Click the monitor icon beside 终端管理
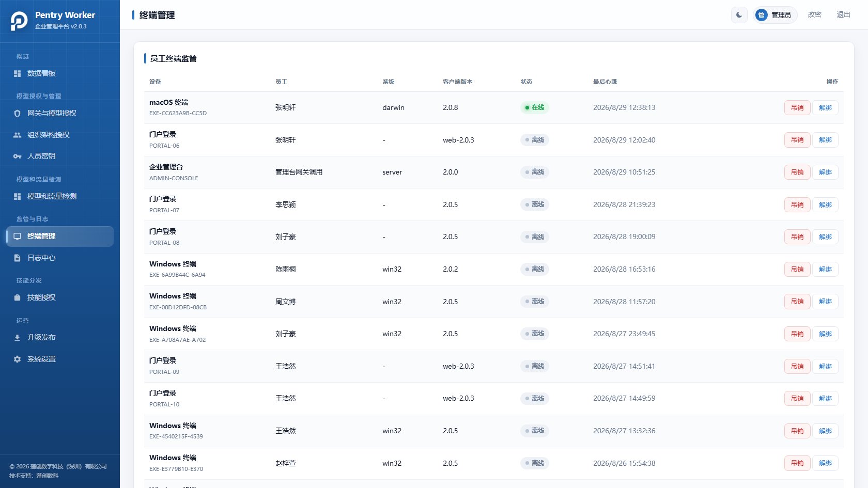The image size is (868, 488). tap(17, 237)
